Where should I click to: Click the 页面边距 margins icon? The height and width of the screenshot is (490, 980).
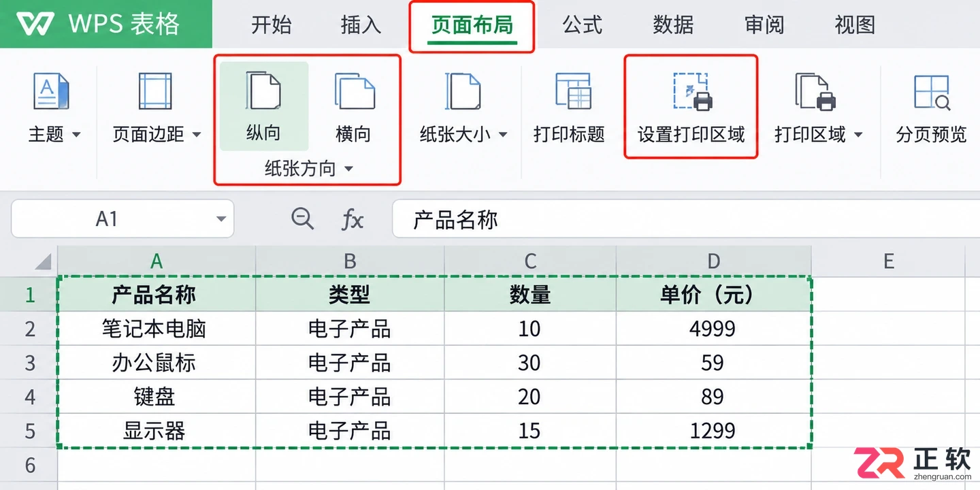coord(155,92)
